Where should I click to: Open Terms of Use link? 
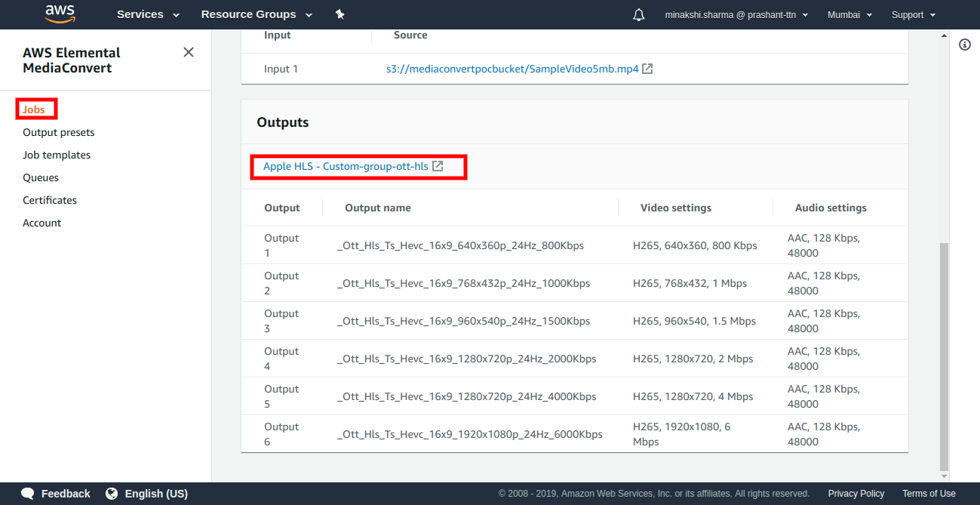click(929, 494)
